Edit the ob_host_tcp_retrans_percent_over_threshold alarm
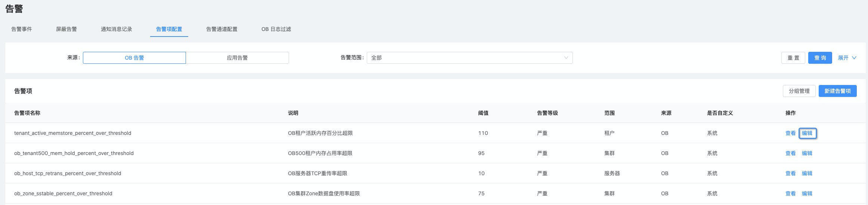Screen dimensions: 868x205 807,173
